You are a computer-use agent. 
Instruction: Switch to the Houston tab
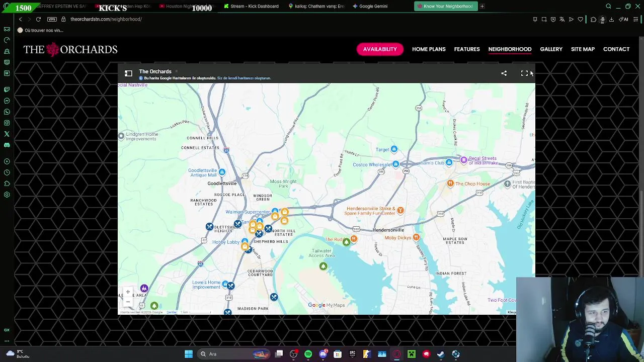coord(187,6)
